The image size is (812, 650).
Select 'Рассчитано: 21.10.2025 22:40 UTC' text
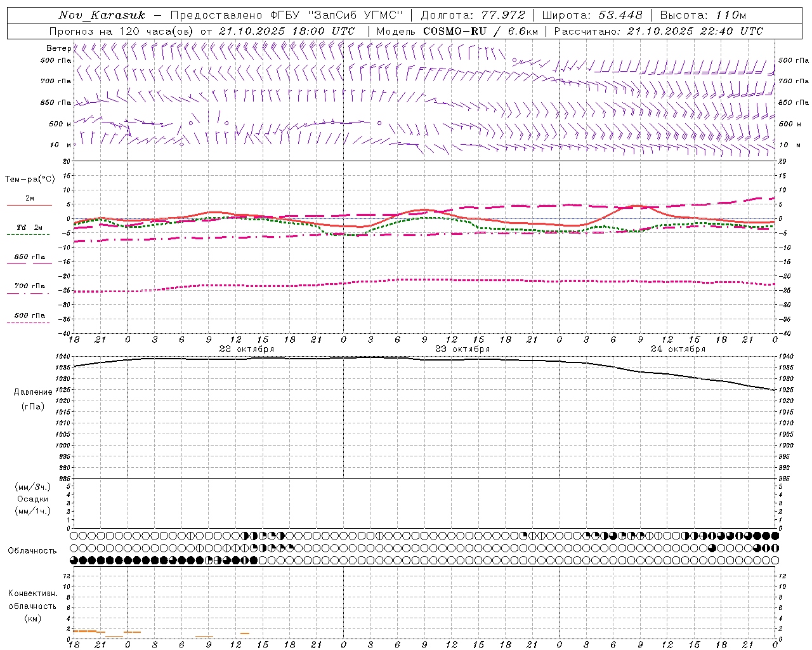658,31
